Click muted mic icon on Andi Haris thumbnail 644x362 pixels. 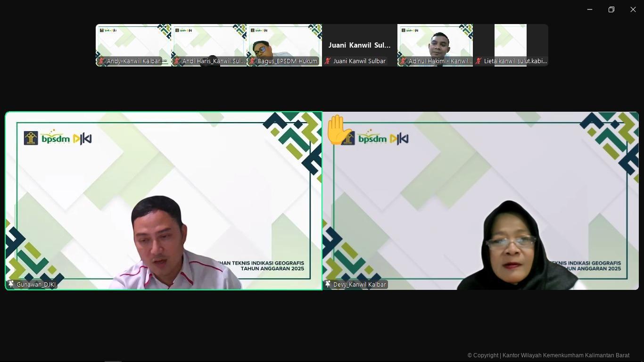[x=177, y=61]
